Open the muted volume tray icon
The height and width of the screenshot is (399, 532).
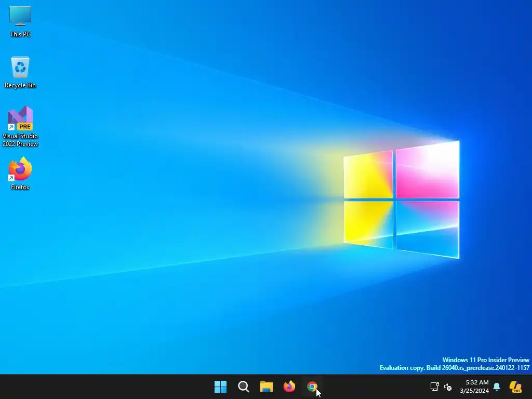click(448, 387)
